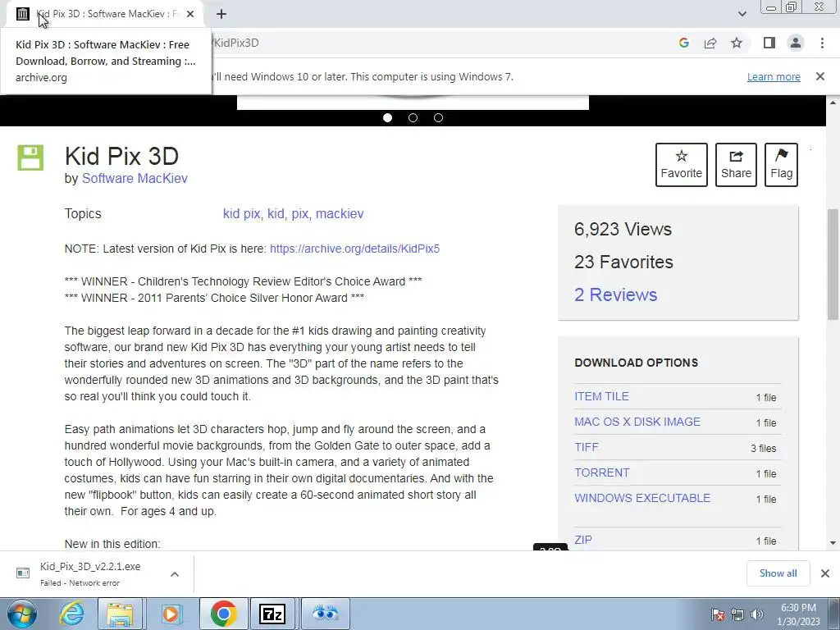Click the DOWNLOAD OPTIONS heading
Image resolution: width=840 pixels, height=630 pixels.
click(636, 363)
